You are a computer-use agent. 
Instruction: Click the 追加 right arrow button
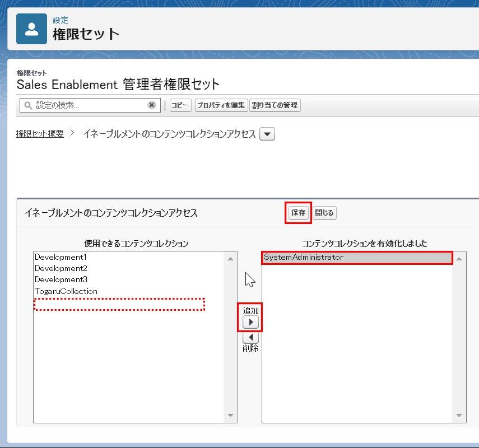250,322
